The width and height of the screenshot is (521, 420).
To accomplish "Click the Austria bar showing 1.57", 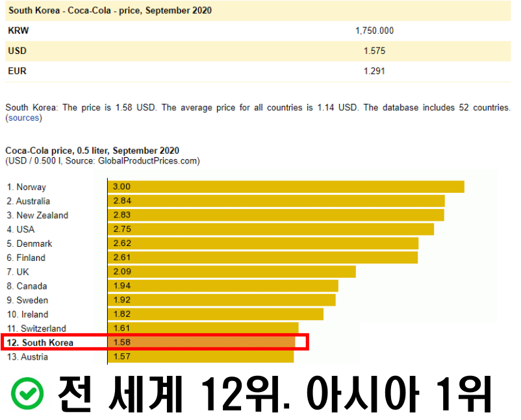I will coord(201,356).
